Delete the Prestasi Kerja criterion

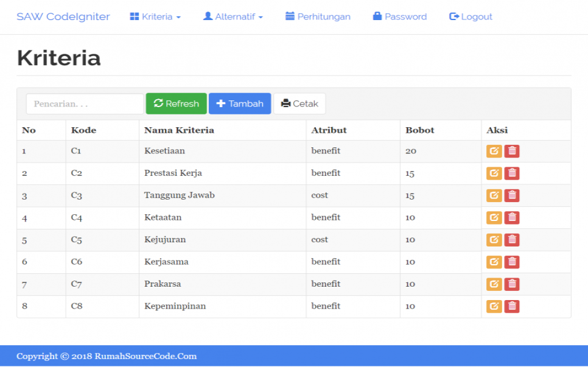tap(512, 173)
